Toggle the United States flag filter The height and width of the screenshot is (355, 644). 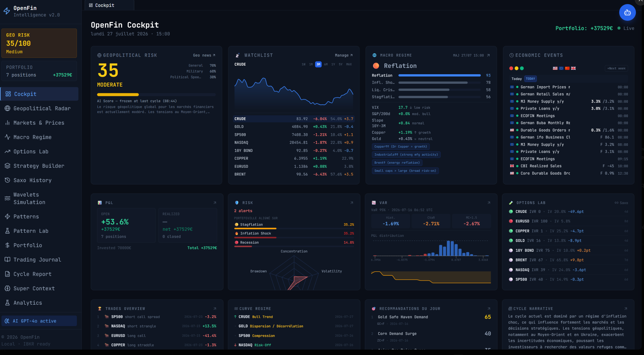click(x=555, y=68)
